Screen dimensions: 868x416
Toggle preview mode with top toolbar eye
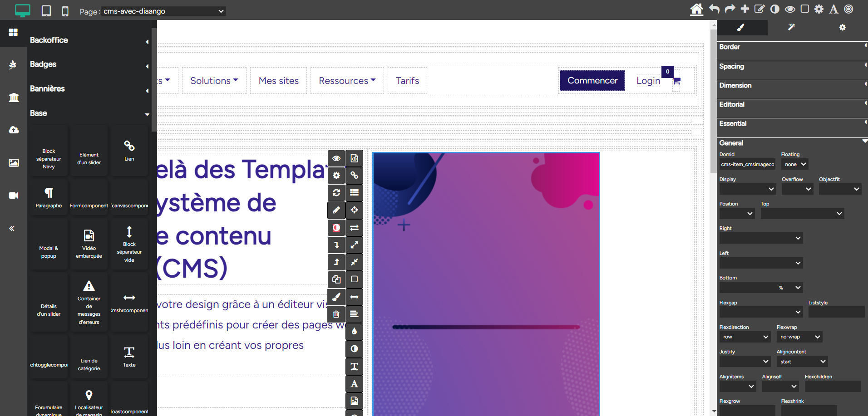(x=790, y=9)
